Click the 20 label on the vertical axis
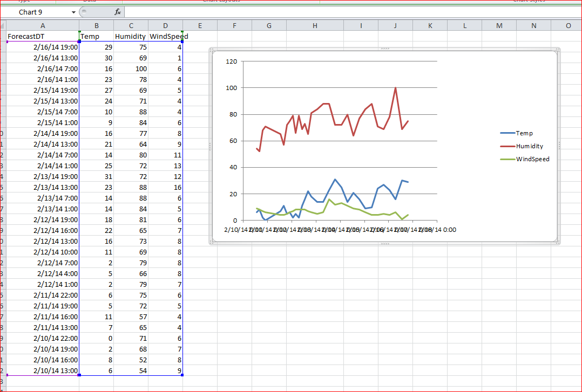582x392 pixels. pos(233,194)
